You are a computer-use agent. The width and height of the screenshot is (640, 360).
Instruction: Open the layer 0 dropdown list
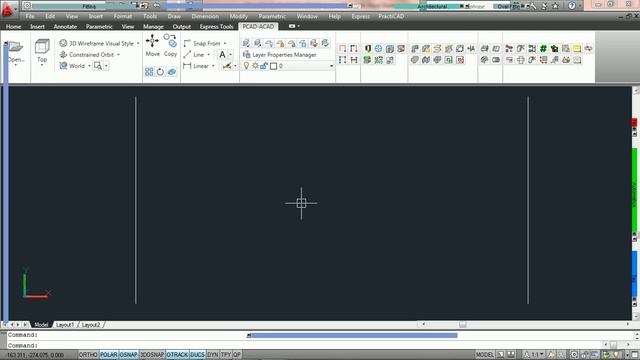point(331,66)
